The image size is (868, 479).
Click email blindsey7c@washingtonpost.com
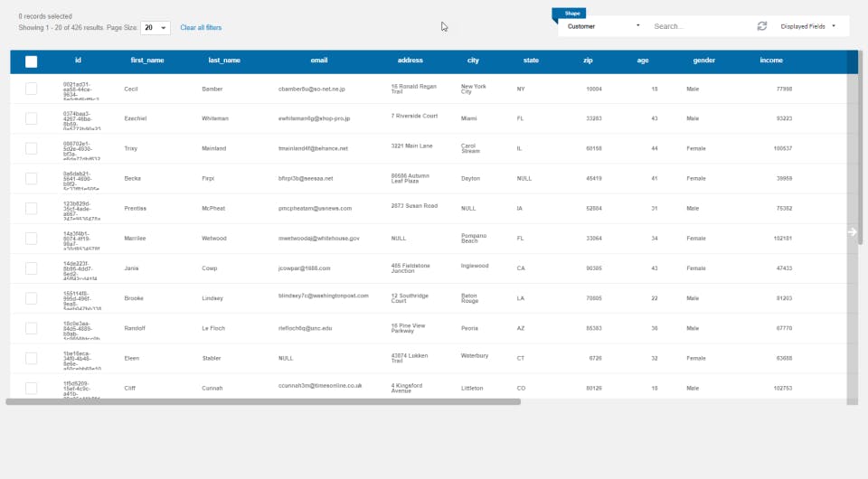pos(324,296)
